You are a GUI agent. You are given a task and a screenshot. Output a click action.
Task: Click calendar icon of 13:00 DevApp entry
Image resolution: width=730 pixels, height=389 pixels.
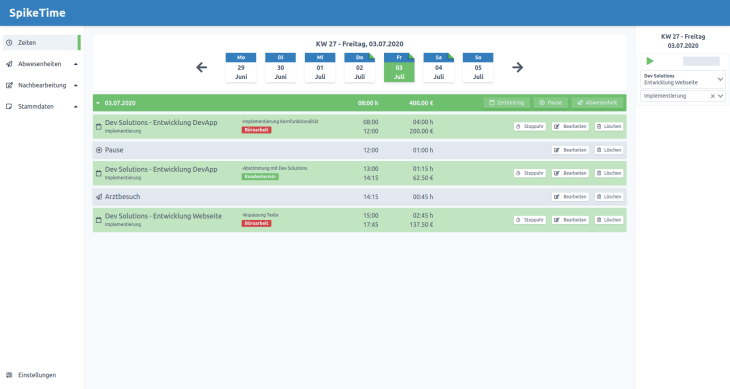99,173
